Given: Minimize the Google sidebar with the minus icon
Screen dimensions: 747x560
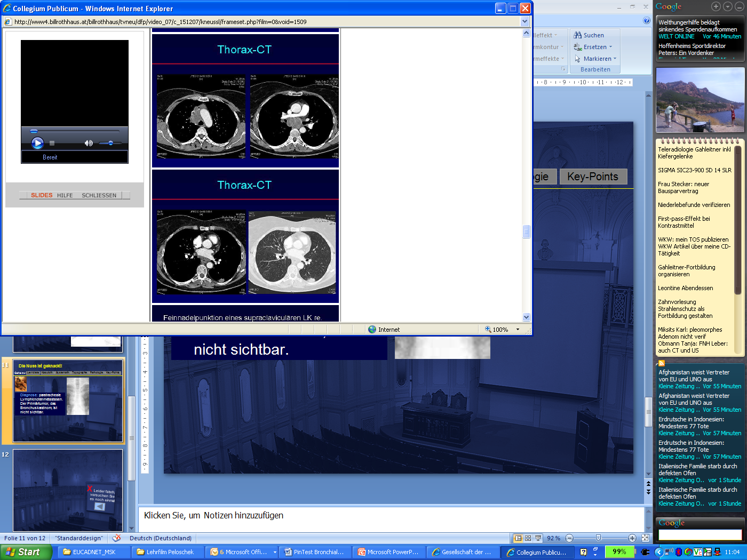Looking at the screenshot, I should coord(739,6).
